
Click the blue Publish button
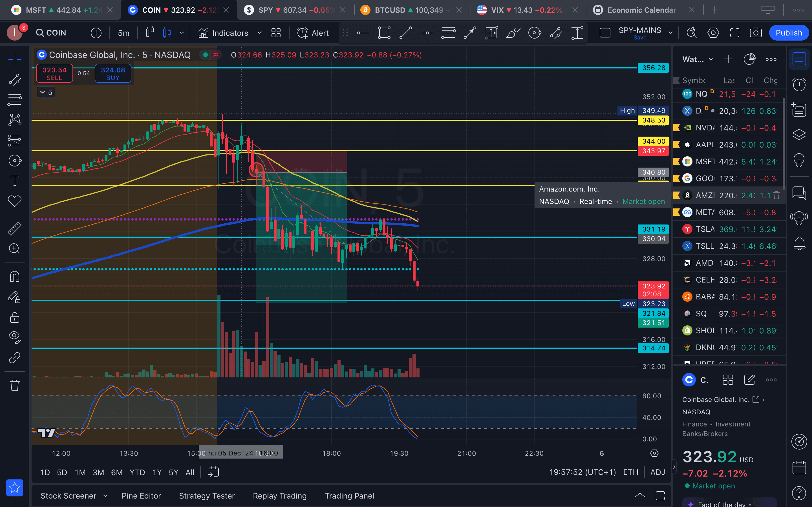tap(789, 33)
